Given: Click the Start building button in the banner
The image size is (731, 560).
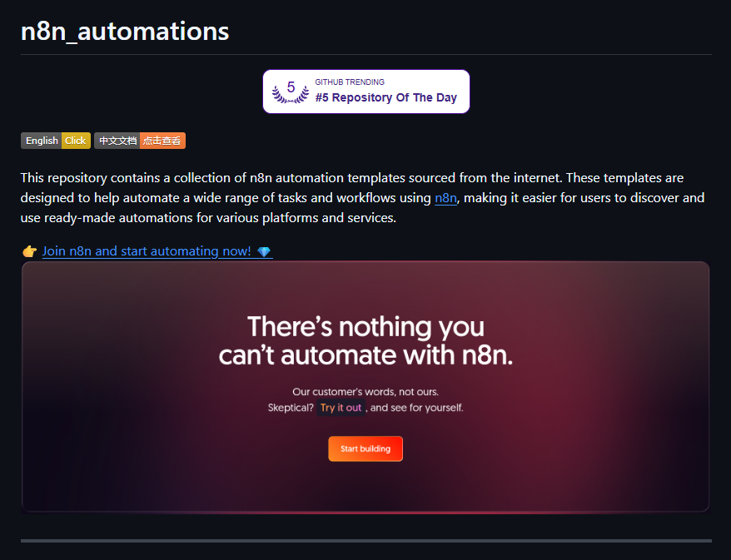Looking at the screenshot, I should click(365, 448).
